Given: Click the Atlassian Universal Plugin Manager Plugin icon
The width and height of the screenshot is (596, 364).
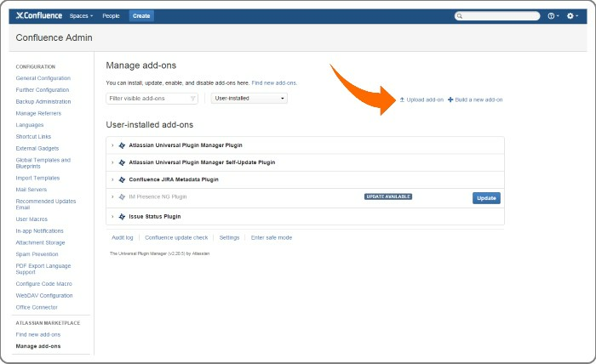Looking at the screenshot, I should pos(122,145).
